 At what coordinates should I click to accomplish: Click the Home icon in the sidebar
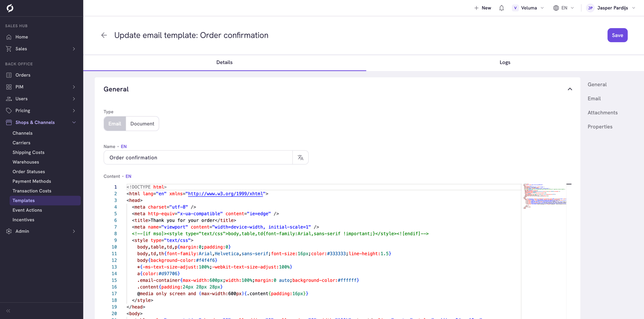9,37
